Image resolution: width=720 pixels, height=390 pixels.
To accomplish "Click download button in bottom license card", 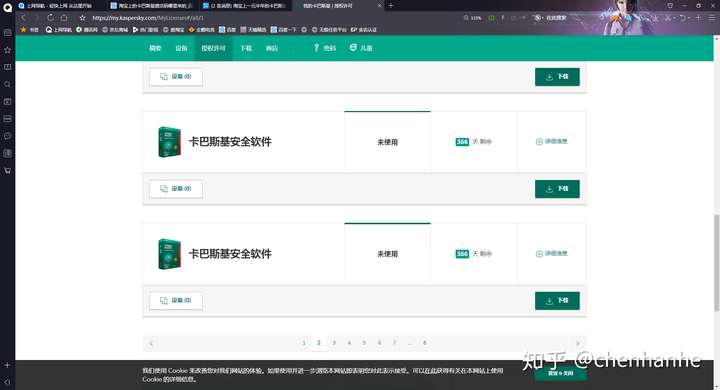I will click(557, 301).
